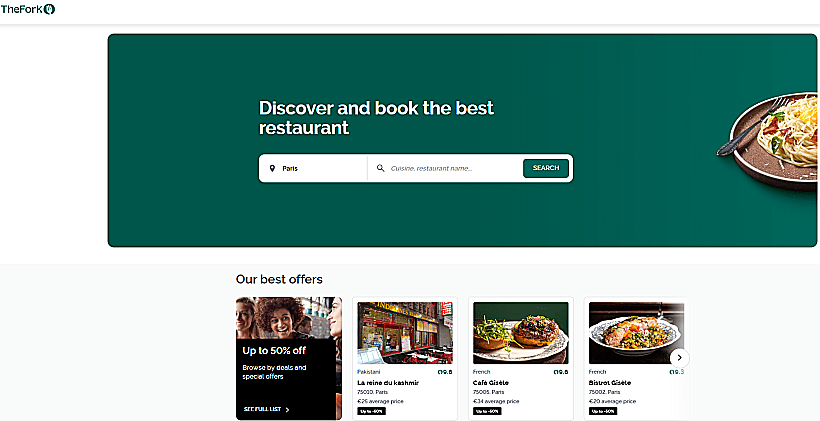Click the La reine du kashmir title
820x421 pixels.
pos(388,383)
